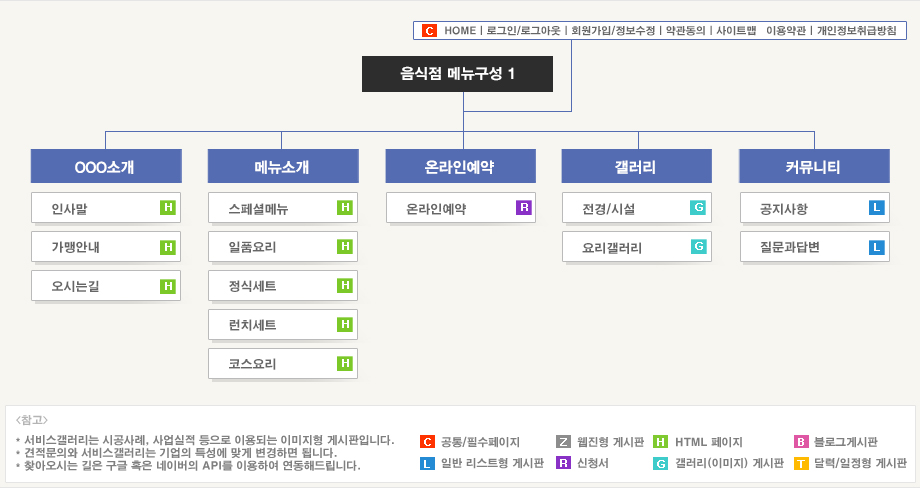Click the green H icon beside 인사말

(168, 208)
